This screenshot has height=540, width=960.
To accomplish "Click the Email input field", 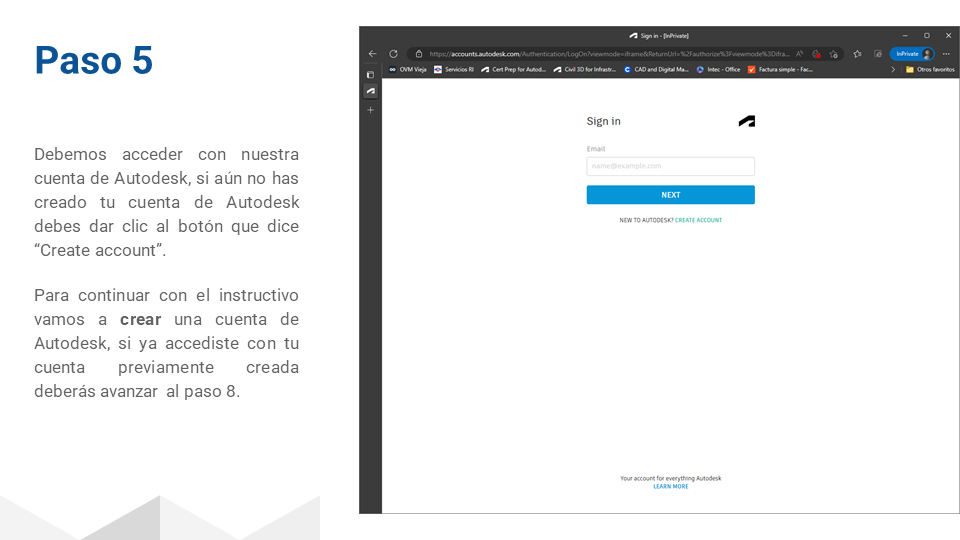I will click(x=670, y=166).
